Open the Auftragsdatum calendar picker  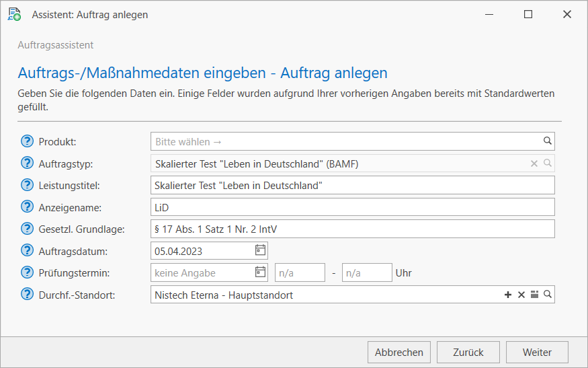(260, 251)
